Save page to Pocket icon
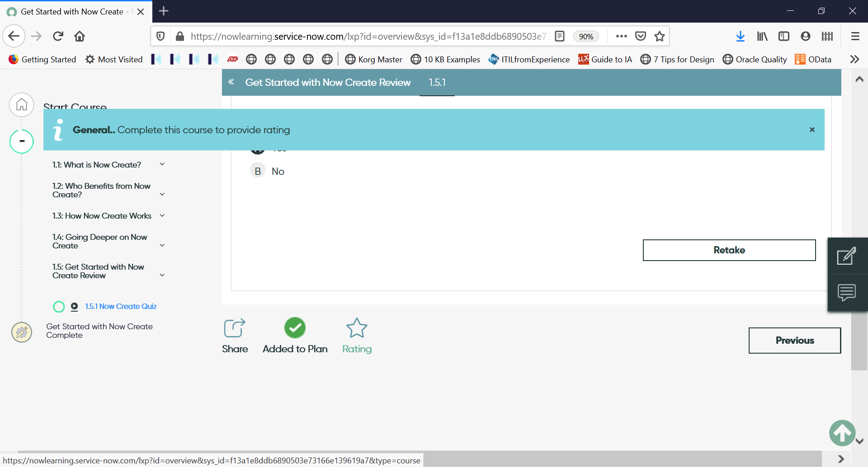The width and height of the screenshot is (868, 467). pyautogui.click(x=641, y=36)
